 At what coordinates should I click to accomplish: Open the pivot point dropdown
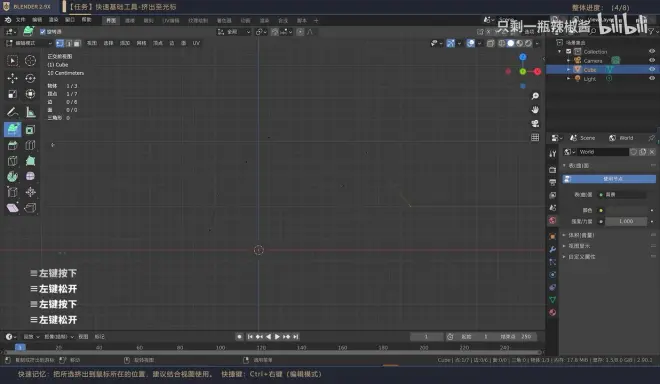(261, 32)
